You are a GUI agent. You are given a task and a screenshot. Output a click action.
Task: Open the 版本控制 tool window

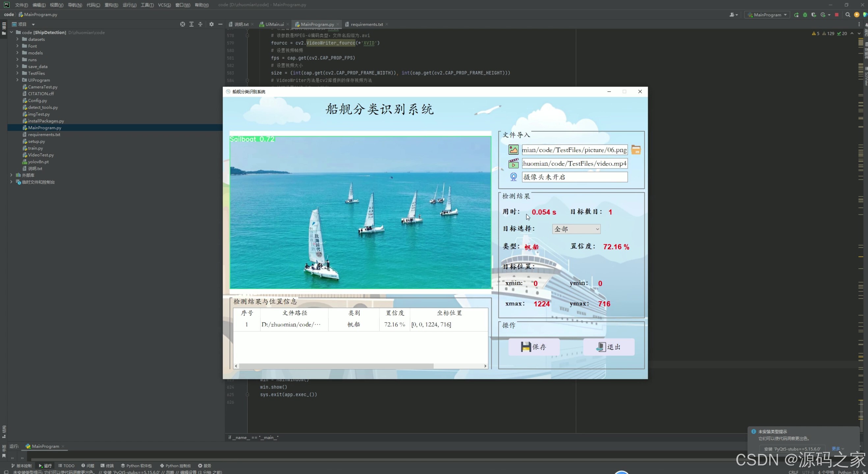tap(21, 465)
